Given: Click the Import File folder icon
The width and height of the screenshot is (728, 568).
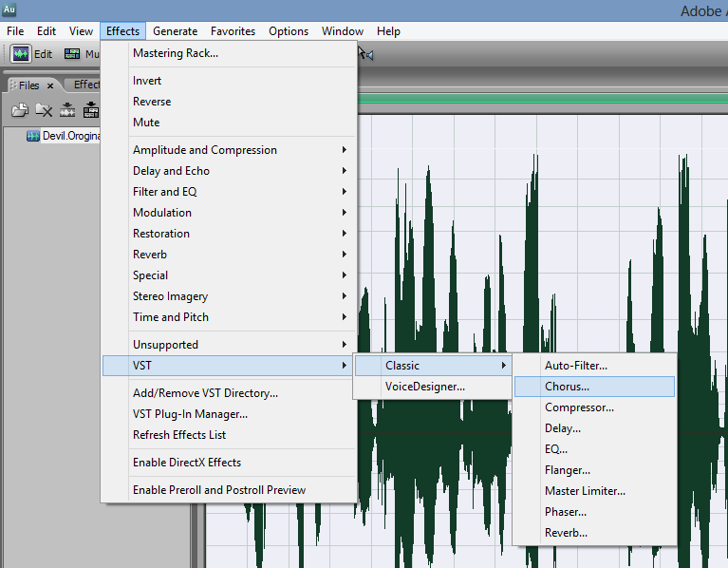Looking at the screenshot, I should tap(19, 110).
